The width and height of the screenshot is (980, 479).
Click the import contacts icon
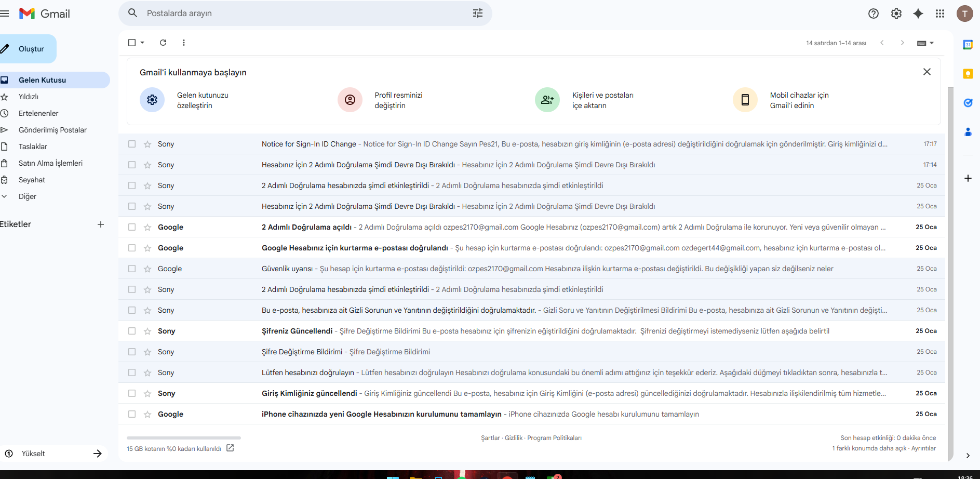point(547,100)
